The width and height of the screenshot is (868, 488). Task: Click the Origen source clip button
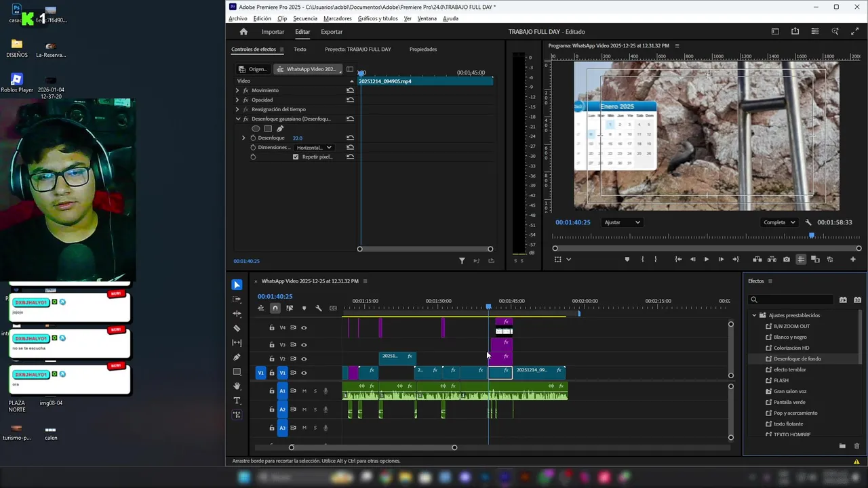(x=252, y=69)
